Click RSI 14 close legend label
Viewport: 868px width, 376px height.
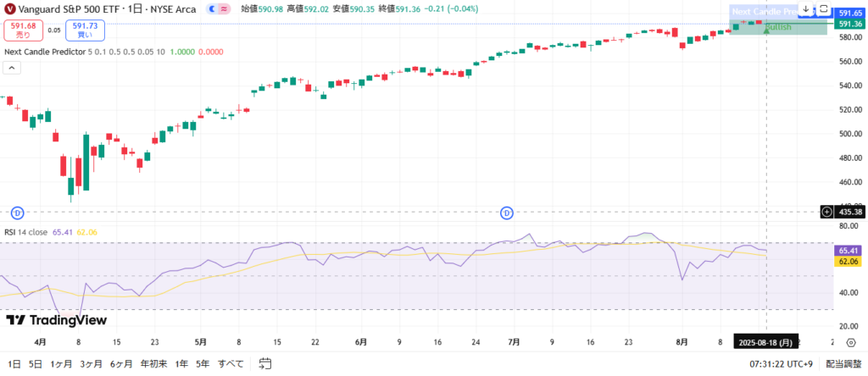pos(26,232)
